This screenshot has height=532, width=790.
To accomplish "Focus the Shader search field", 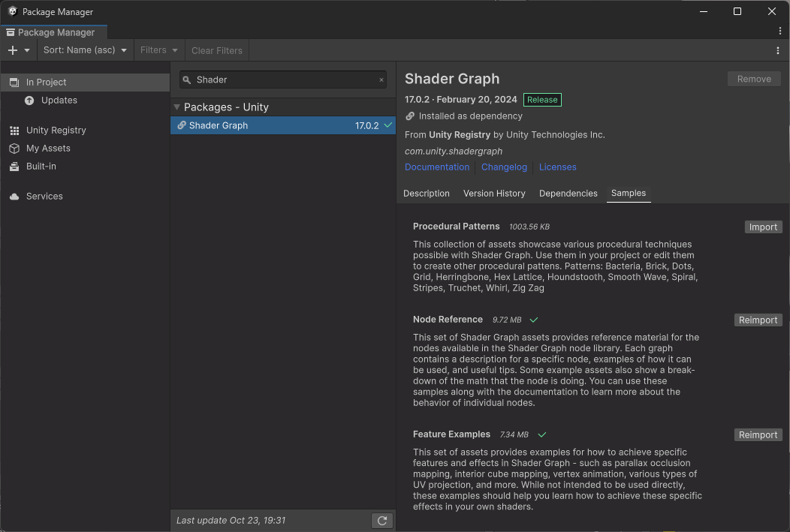I will tap(282, 80).
